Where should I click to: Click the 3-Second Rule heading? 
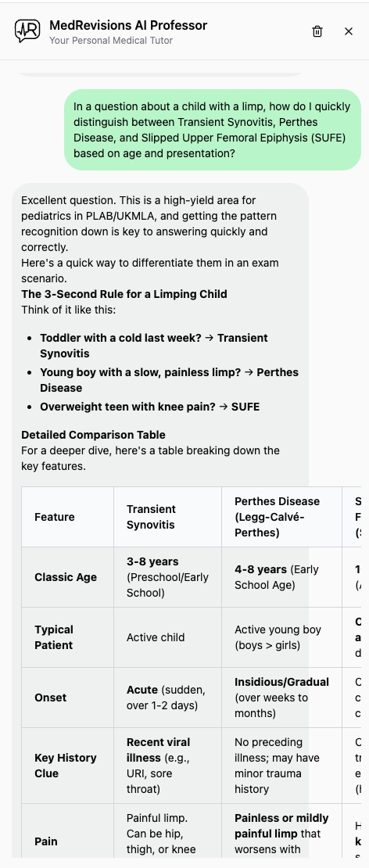coord(124,294)
